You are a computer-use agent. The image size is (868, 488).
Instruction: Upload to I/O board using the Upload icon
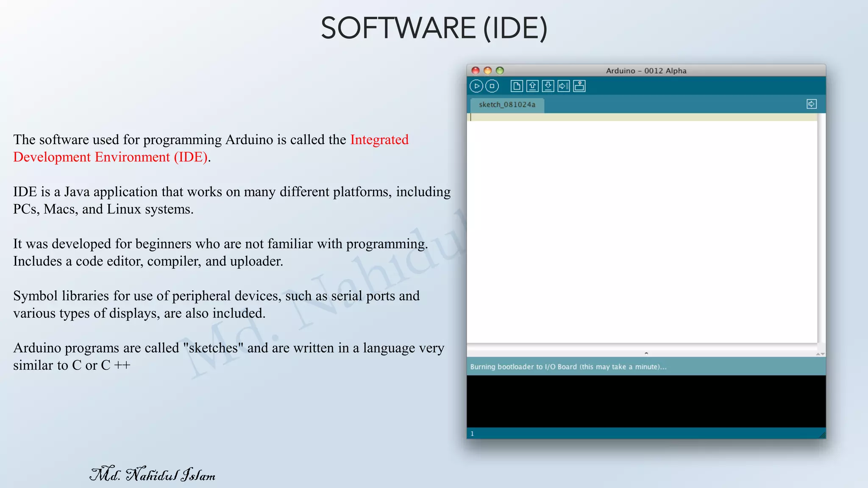coord(564,86)
